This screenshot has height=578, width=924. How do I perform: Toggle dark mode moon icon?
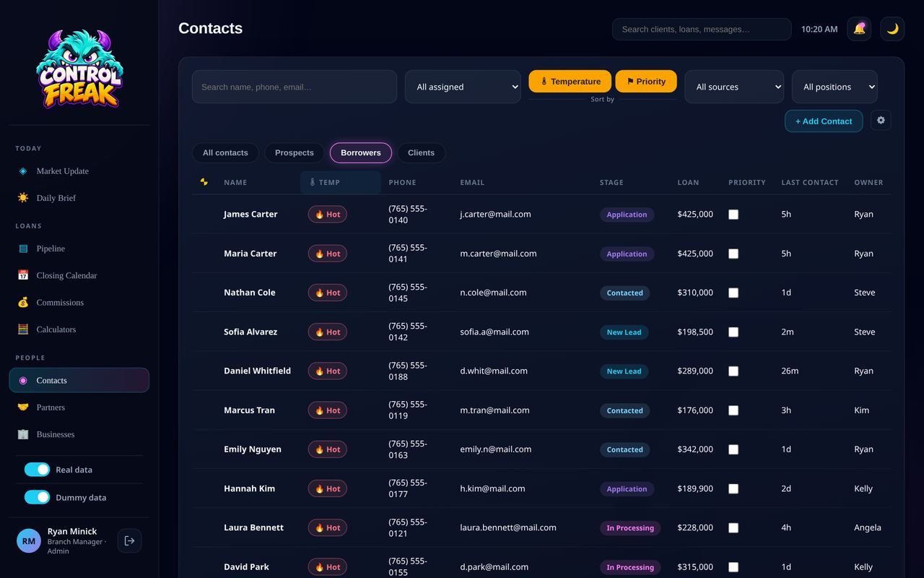(892, 29)
